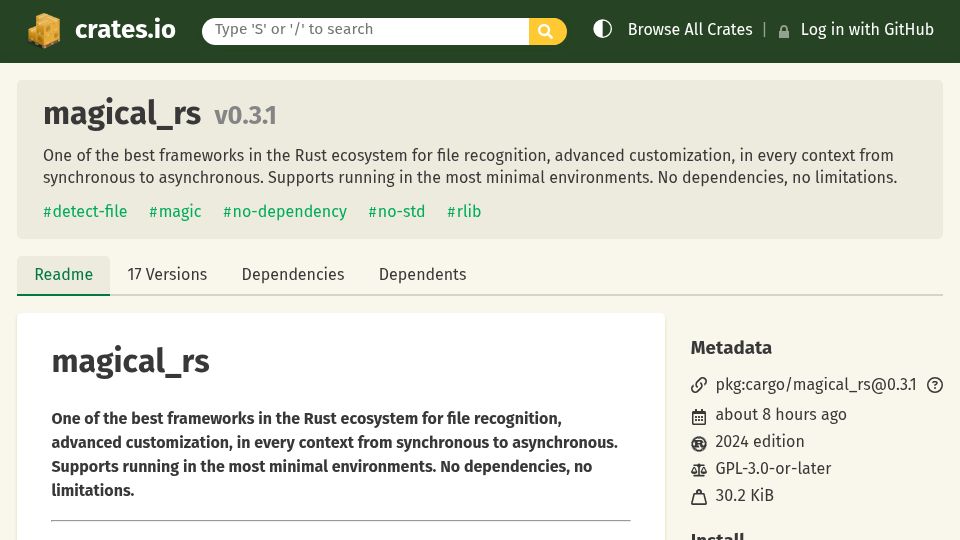Click the magical_rs readme heading

[130, 361]
